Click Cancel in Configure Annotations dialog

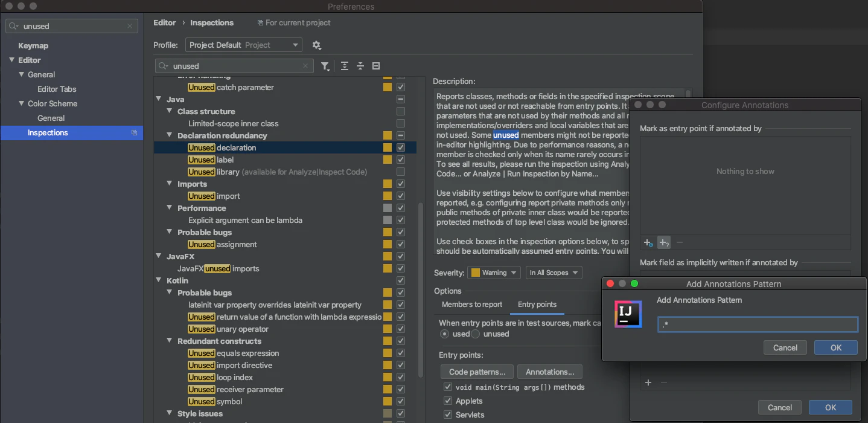click(x=780, y=407)
